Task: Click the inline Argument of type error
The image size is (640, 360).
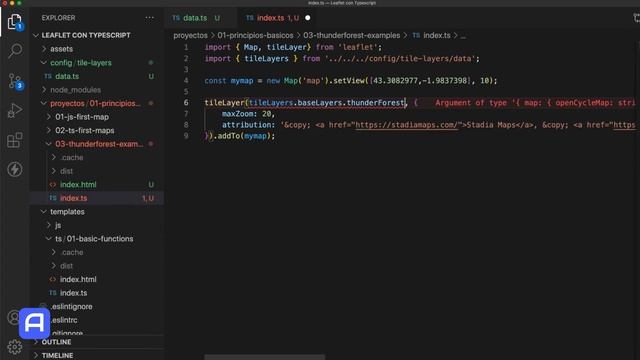Action: coord(535,102)
